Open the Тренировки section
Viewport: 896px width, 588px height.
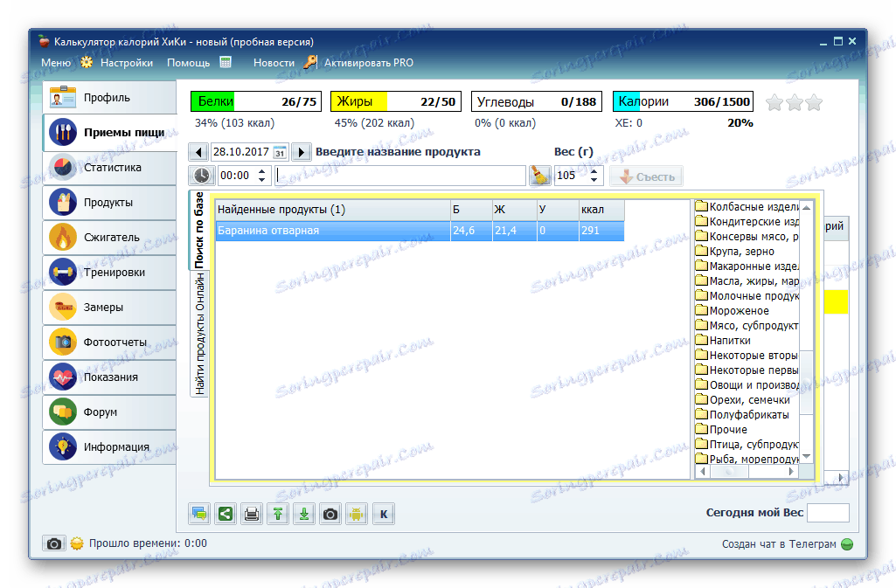109,273
